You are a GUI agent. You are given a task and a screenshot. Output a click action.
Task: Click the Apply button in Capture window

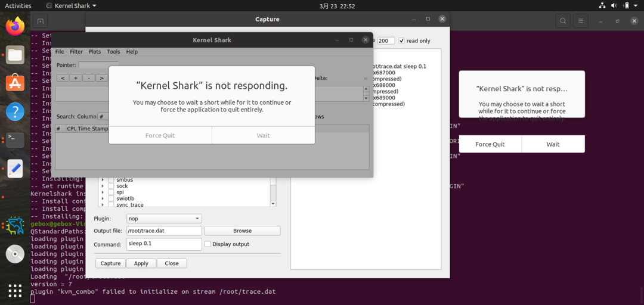tap(141, 263)
